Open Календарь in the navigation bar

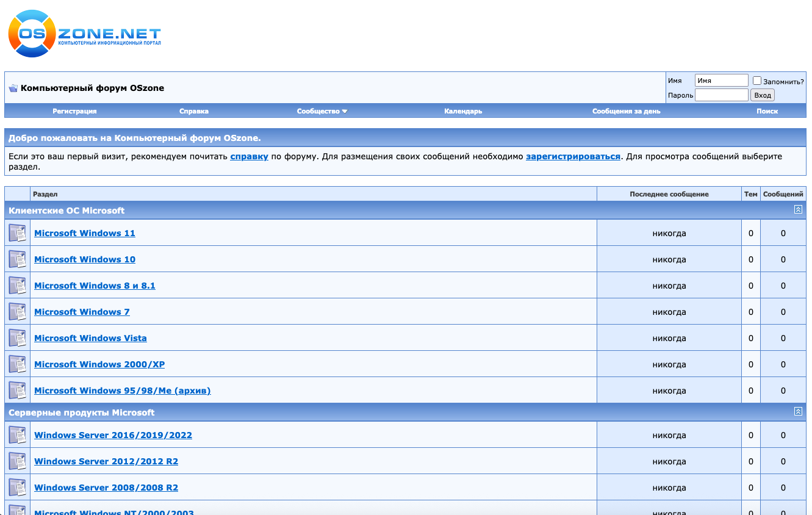(x=463, y=111)
